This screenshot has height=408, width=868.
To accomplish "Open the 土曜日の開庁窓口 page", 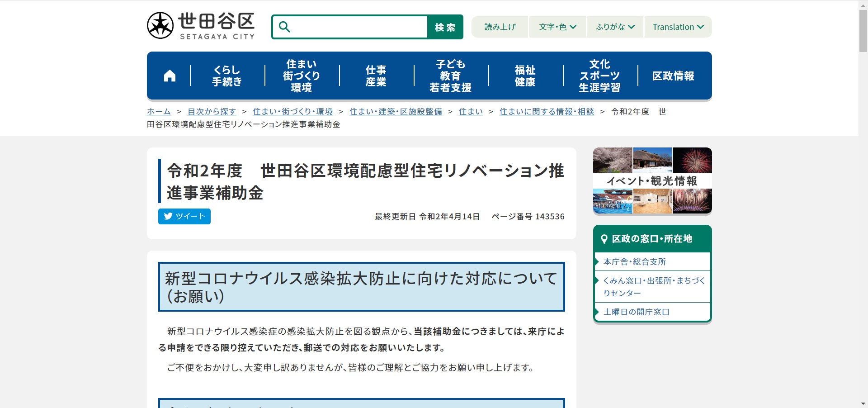I will tap(637, 312).
